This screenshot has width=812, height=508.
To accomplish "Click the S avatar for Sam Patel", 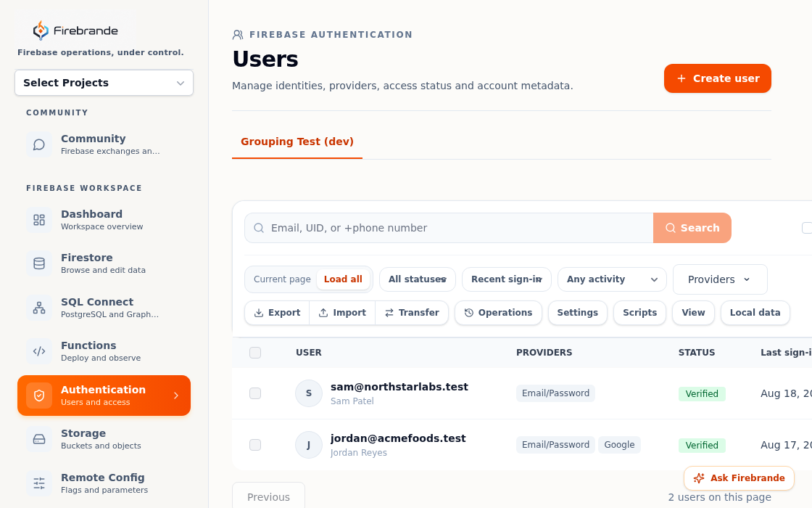I will click(309, 393).
